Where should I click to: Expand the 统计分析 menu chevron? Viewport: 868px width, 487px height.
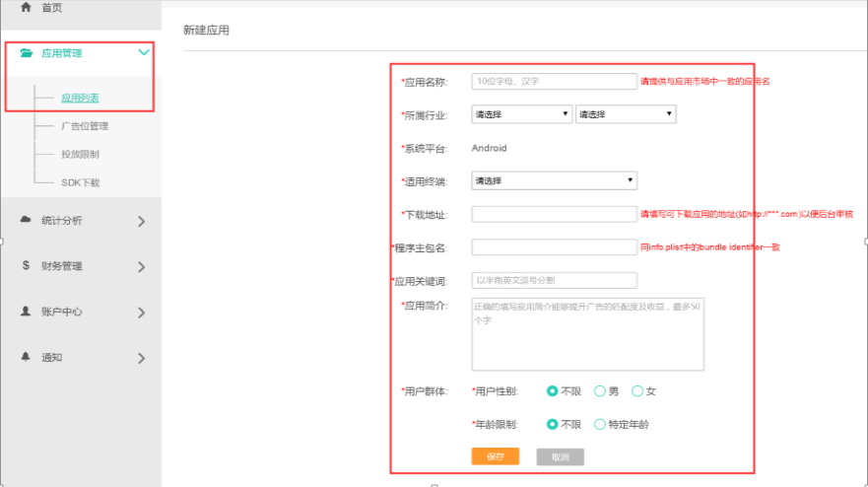tap(142, 222)
